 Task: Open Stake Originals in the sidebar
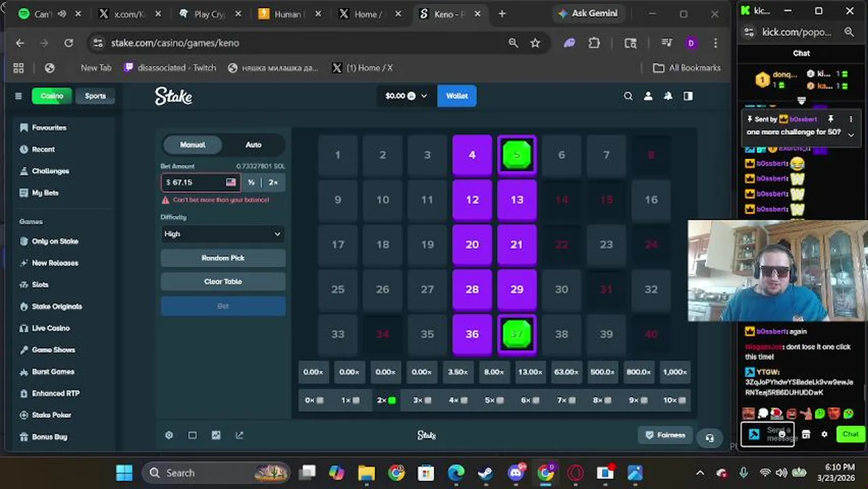pyautogui.click(x=57, y=306)
